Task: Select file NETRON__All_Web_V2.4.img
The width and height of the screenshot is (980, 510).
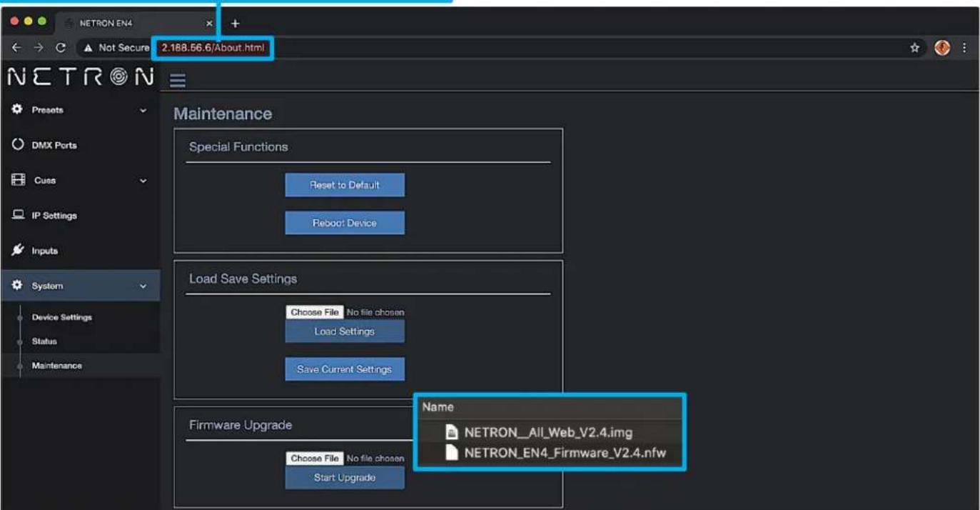Action: tap(549, 432)
